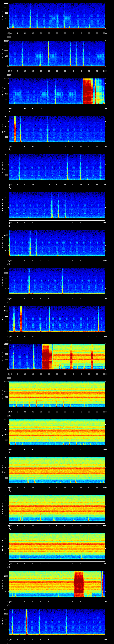This screenshot has width=114, height=644.
Task: Click the 18:32:00 start time label
Action: (x=9, y=412)
